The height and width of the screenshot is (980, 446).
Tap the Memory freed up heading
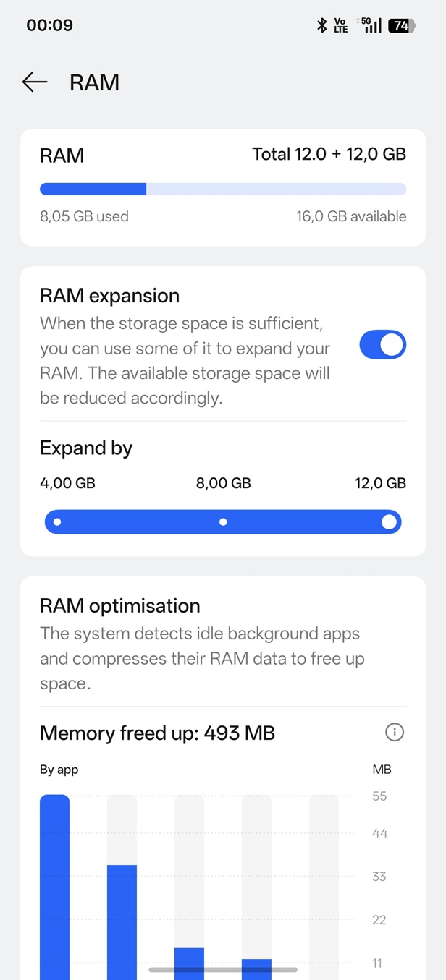[x=157, y=733]
